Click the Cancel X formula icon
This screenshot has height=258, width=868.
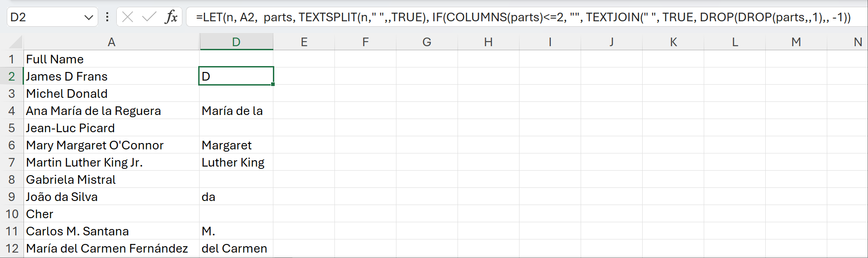click(x=128, y=17)
